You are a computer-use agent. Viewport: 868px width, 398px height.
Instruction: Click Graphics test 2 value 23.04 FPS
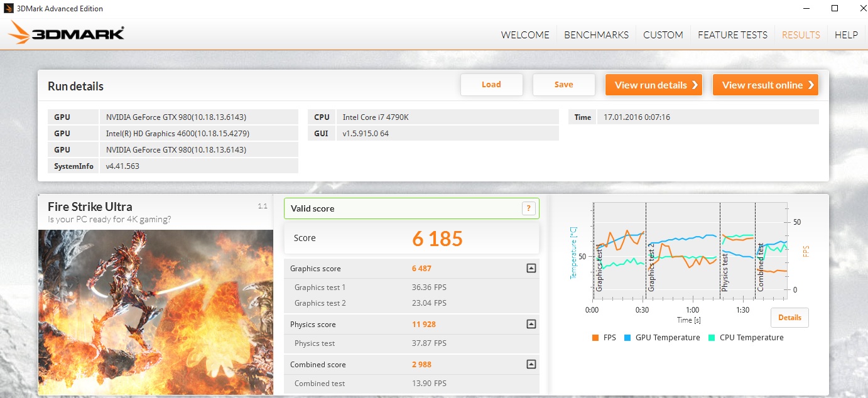pos(429,303)
